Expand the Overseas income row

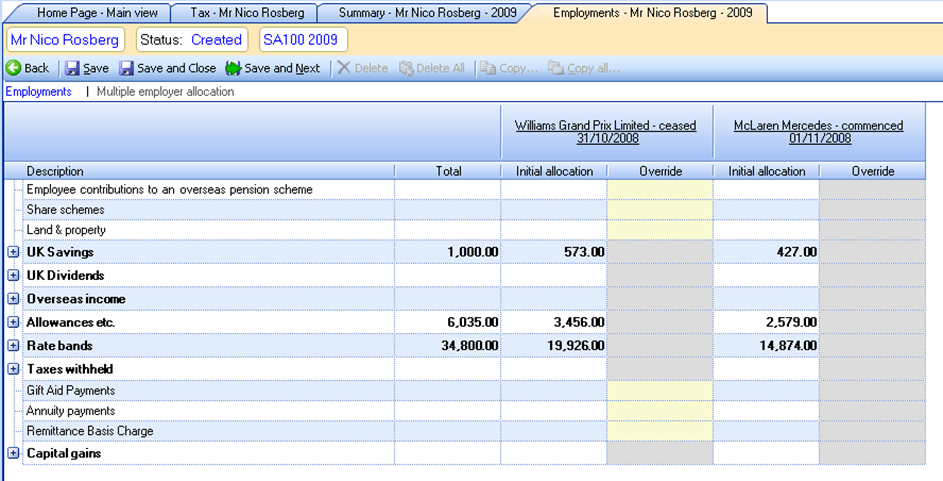tap(13, 299)
